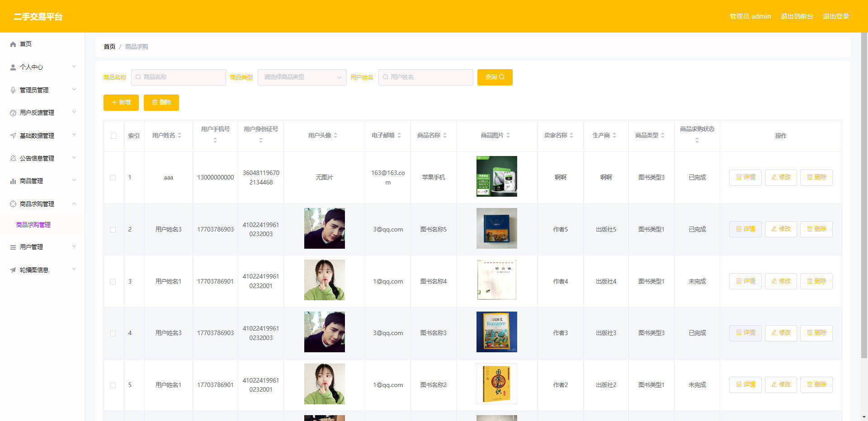Check the row with 图书名称3
This screenshot has width=868, height=421.
113,333
